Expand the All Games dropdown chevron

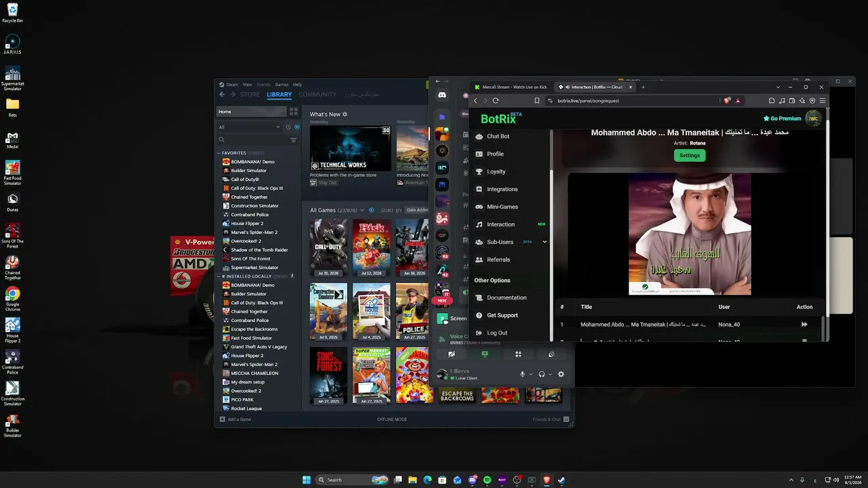(x=362, y=210)
